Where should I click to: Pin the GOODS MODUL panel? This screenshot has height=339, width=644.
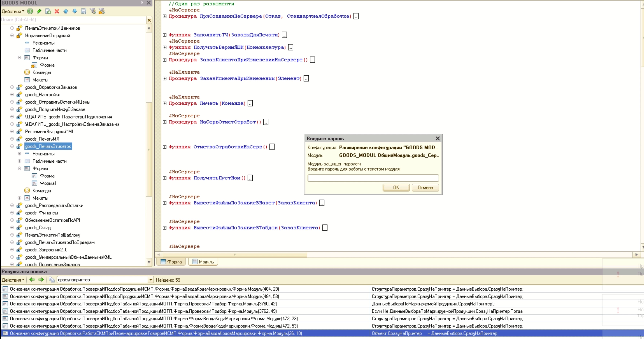(142, 3)
